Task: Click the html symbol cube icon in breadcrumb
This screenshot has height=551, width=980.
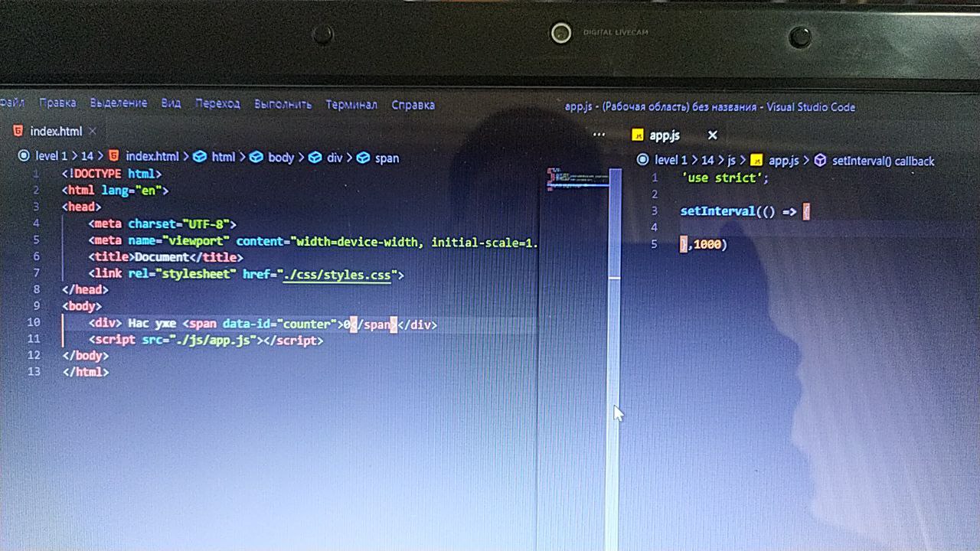Action: (x=200, y=157)
